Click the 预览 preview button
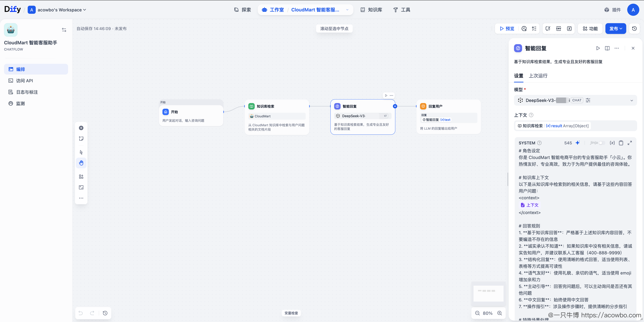 tap(507, 29)
